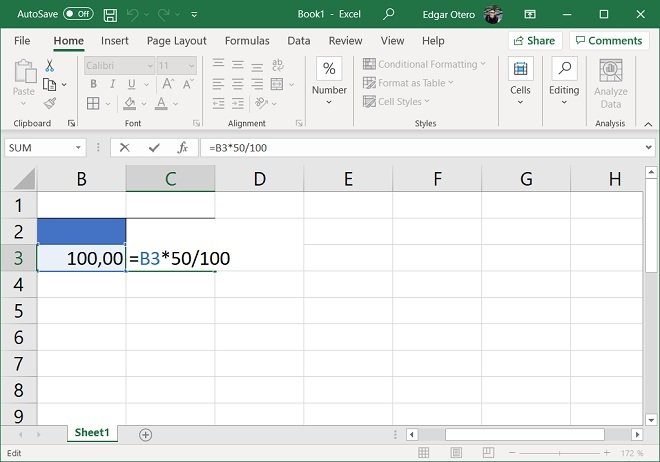Click column header D

pos(259,179)
